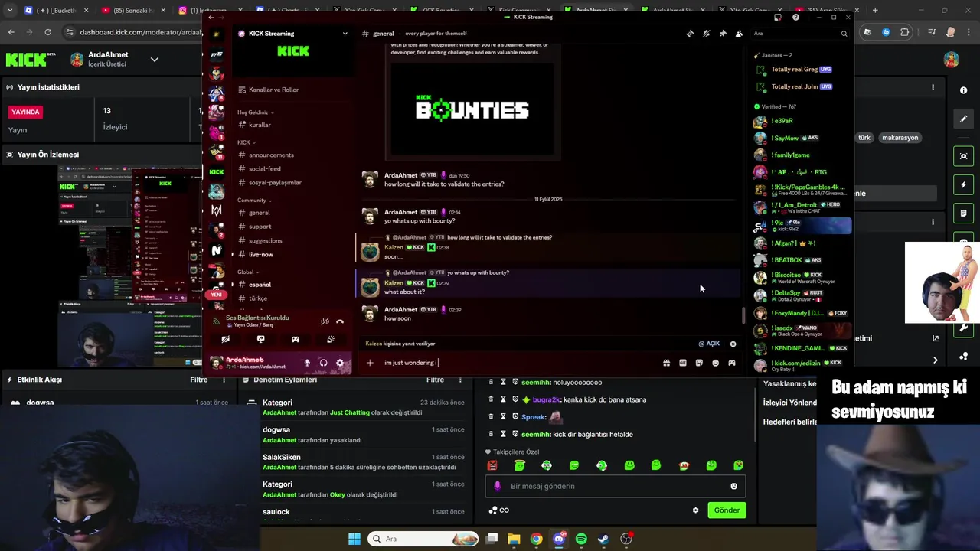980x551 pixels.
Task: Toggle the @ AÇIK mention setting
Action: point(709,344)
